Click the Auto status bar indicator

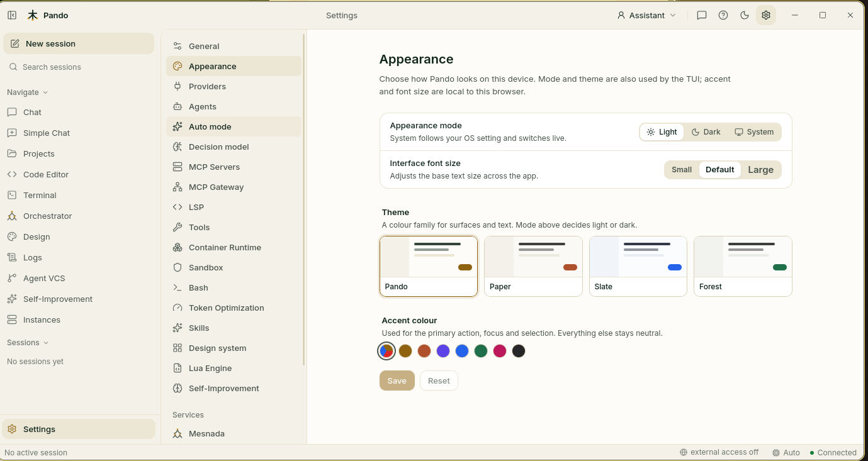click(x=786, y=452)
